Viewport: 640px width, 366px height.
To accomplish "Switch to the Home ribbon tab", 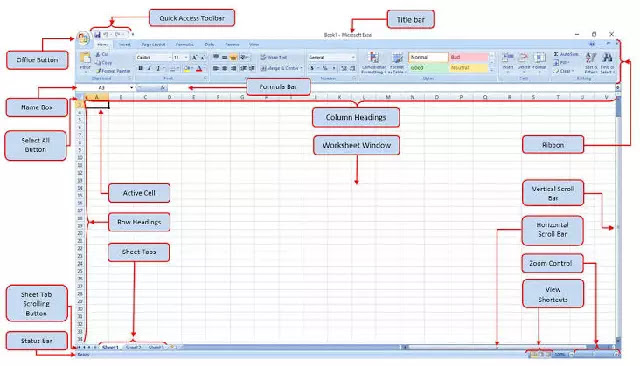I will click(102, 44).
